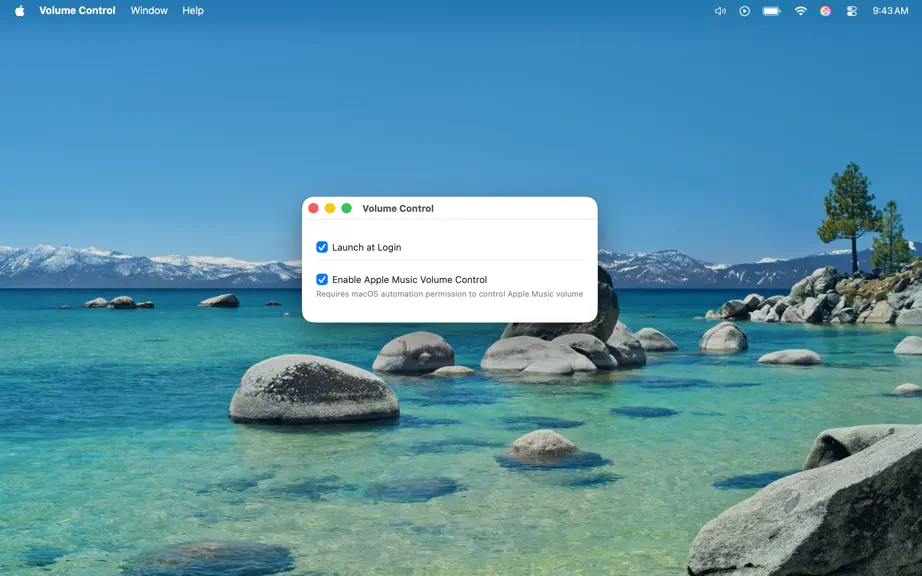Open the Now Playing menu bar icon
922x576 pixels.
744,11
